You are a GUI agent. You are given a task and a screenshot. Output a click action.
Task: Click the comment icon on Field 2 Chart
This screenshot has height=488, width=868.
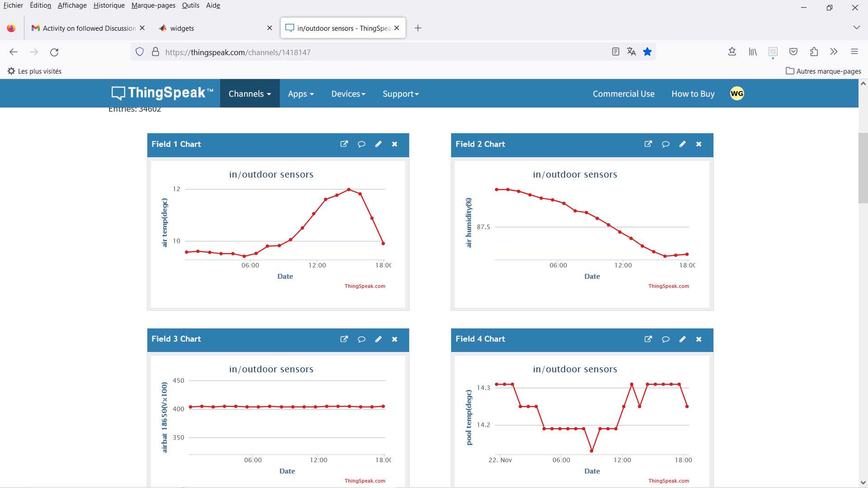[x=665, y=144]
